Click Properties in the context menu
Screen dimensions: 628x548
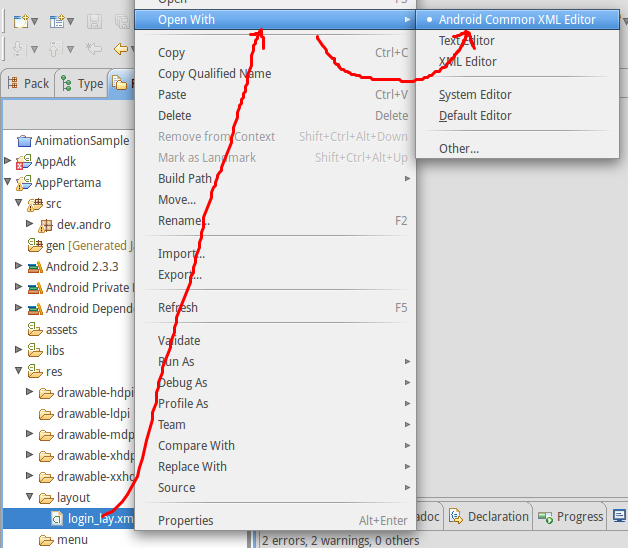275,520
